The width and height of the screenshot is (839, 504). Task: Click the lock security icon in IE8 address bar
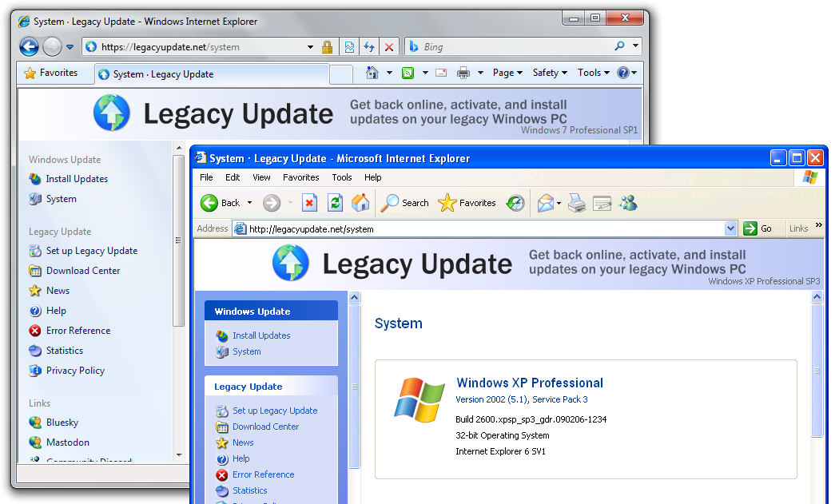click(x=327, y=47)
